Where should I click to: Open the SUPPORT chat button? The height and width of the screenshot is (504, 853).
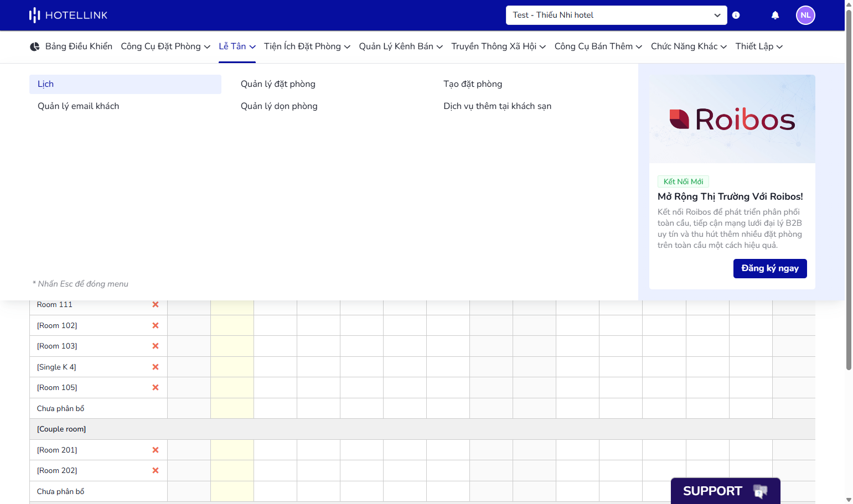click(x=726, y=491)
